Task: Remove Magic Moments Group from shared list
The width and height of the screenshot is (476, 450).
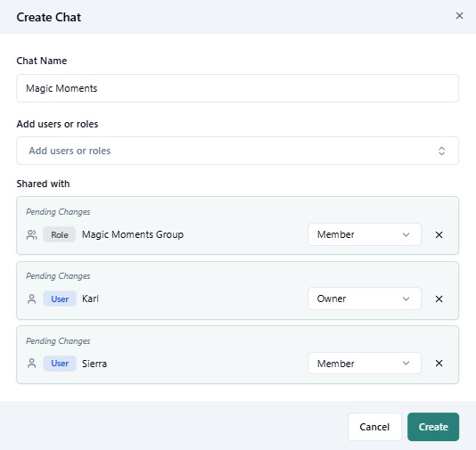Action: point(439,234)
